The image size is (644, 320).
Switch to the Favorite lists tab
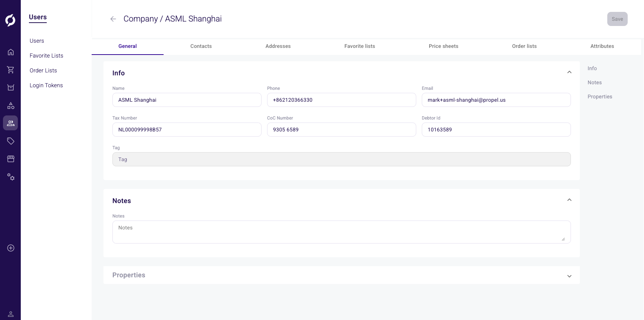pos(360,46)
